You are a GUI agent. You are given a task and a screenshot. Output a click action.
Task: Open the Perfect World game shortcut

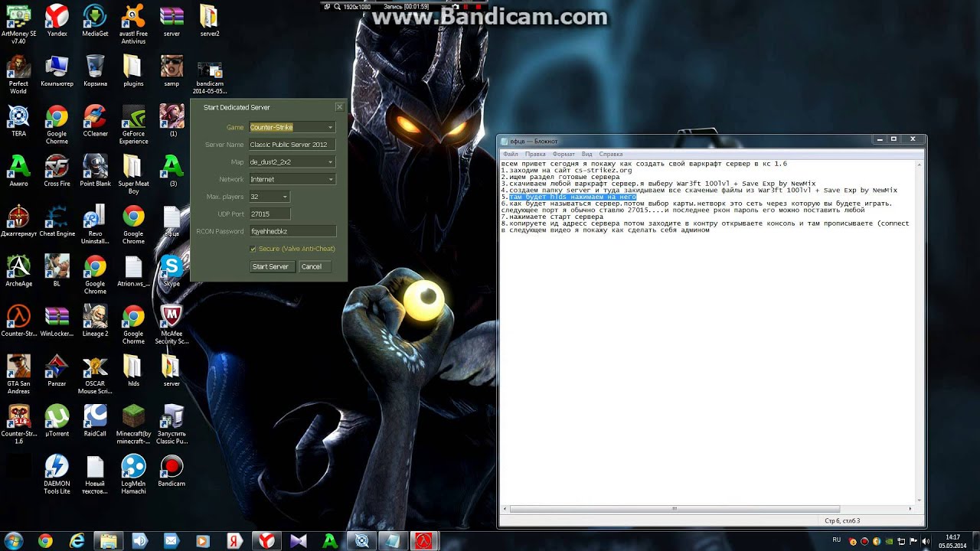(x=18, y=74)
